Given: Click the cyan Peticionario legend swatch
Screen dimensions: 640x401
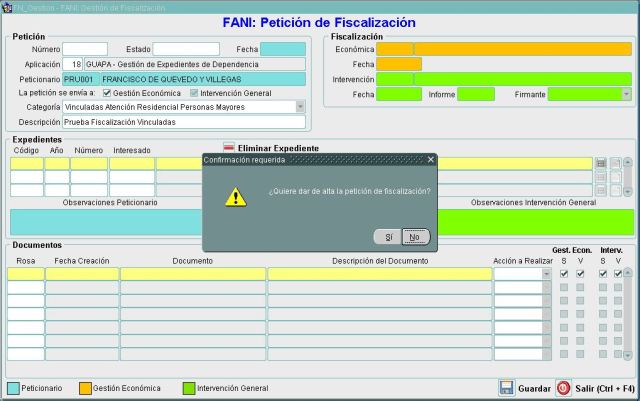Looking at the screenshot, I should click(x=13, y=387).
